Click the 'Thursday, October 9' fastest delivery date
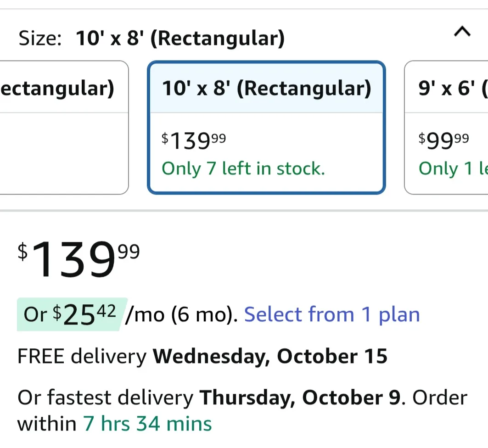The image size is (488, 448). (x=300, y=398)
